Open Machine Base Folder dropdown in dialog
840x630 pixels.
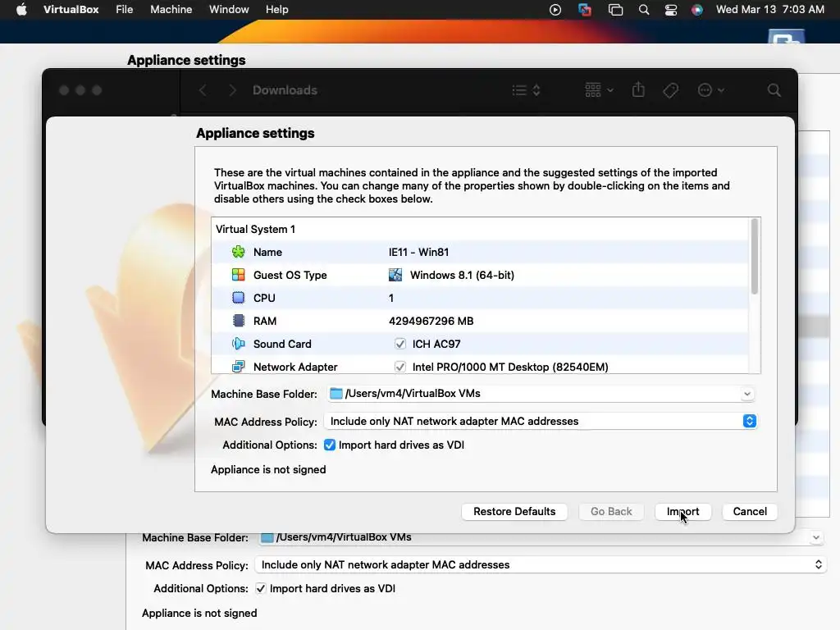click(746, 394)
